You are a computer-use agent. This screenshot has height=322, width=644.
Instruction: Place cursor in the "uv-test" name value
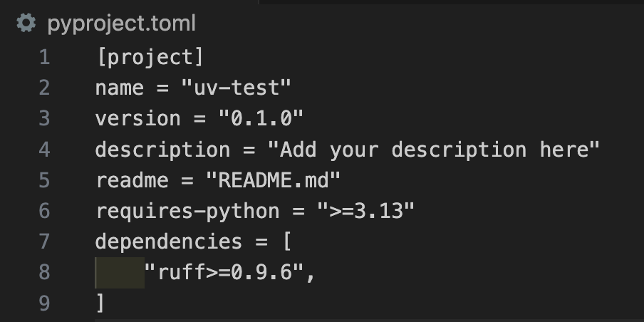pyautogui.click(x=237, y=88)
